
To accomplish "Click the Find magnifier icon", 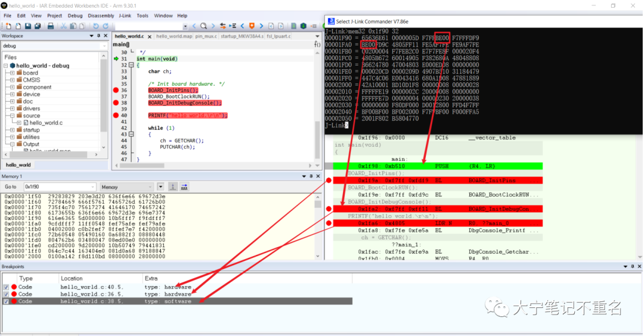I will 203,26.
